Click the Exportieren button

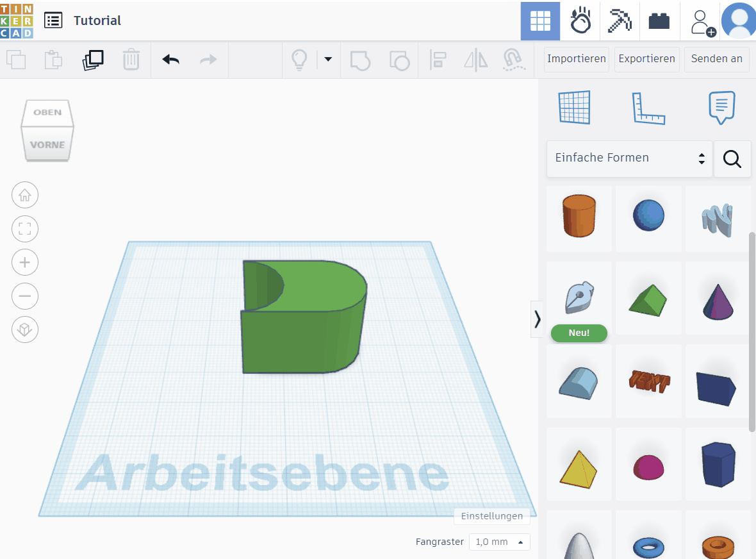[647, 59]
